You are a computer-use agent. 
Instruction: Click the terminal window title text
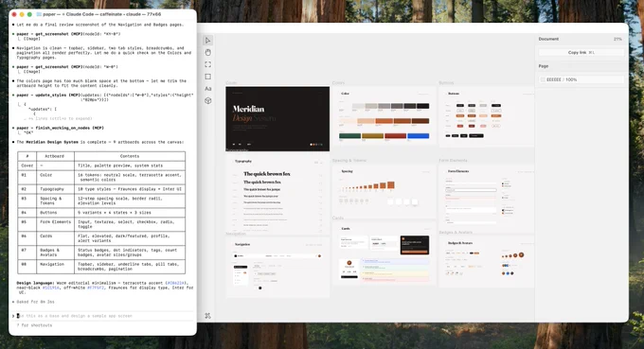102,14
